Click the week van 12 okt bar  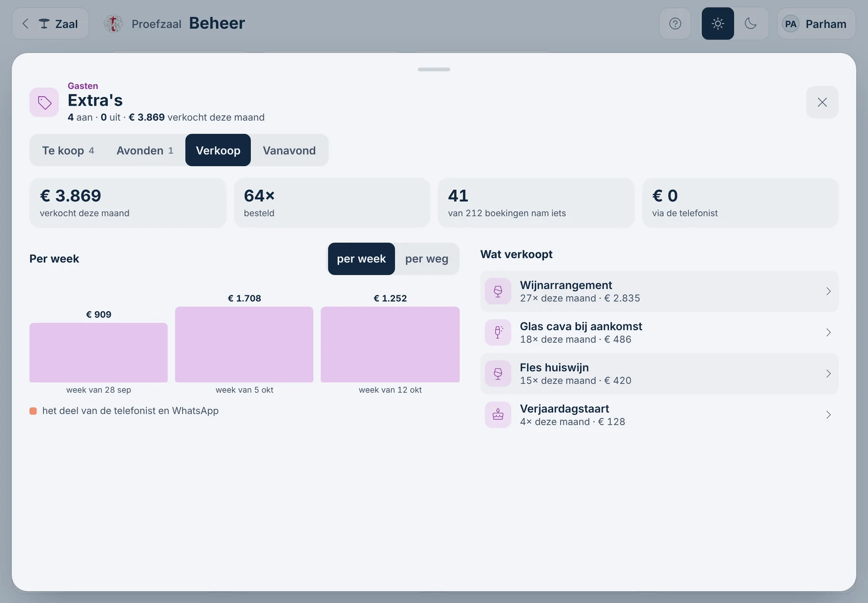[390, 345]
